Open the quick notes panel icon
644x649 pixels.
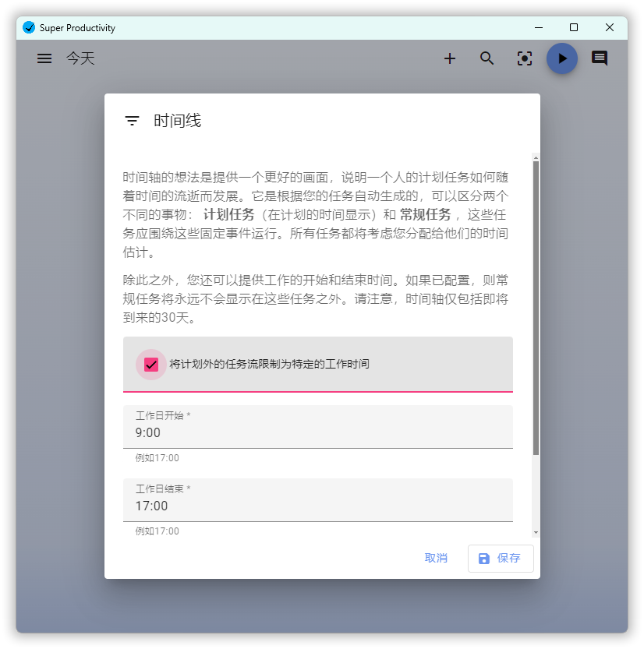click(599, 58)
